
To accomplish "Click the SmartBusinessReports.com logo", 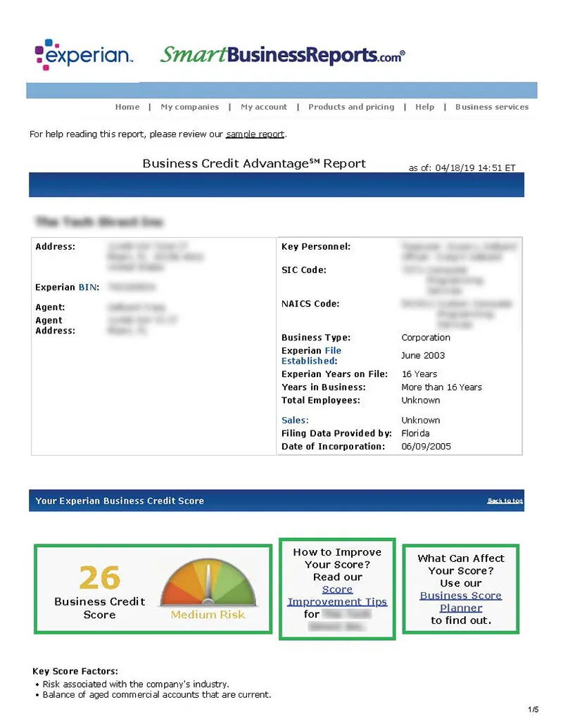I will 282,55.
